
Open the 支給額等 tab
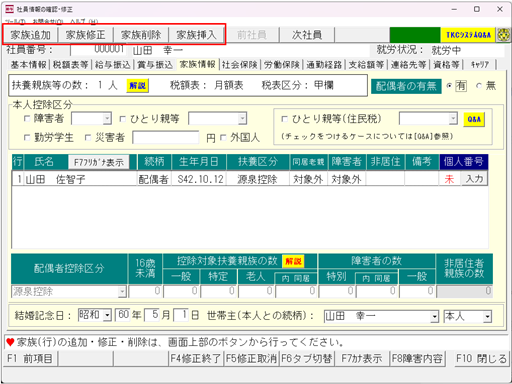[x=366, y=65]
